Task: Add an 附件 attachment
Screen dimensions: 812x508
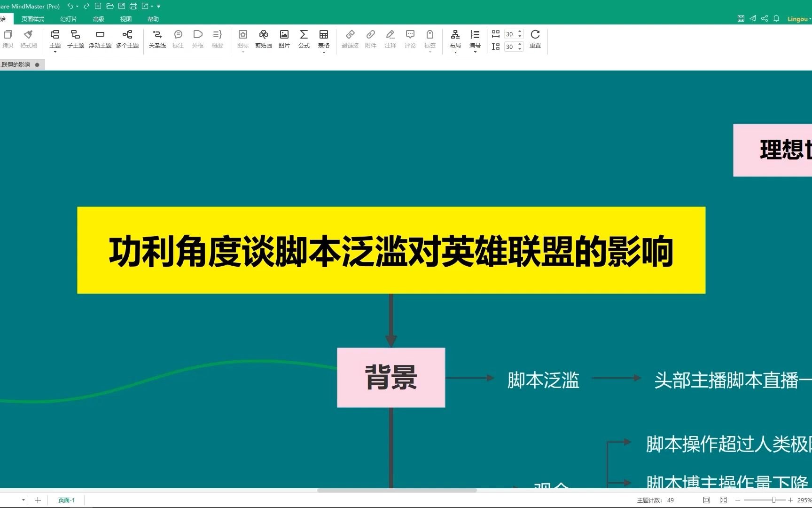Action: click(371, 39)
